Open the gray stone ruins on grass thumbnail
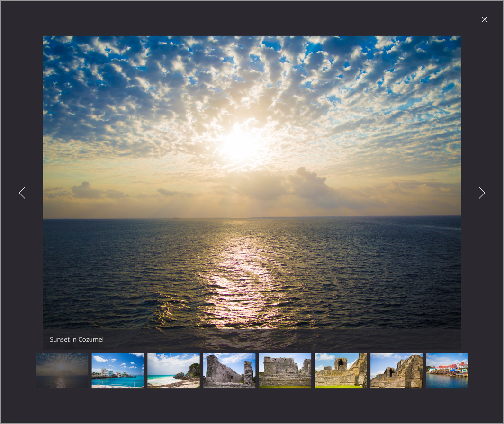The image size is (504, 424). (285, 371)
